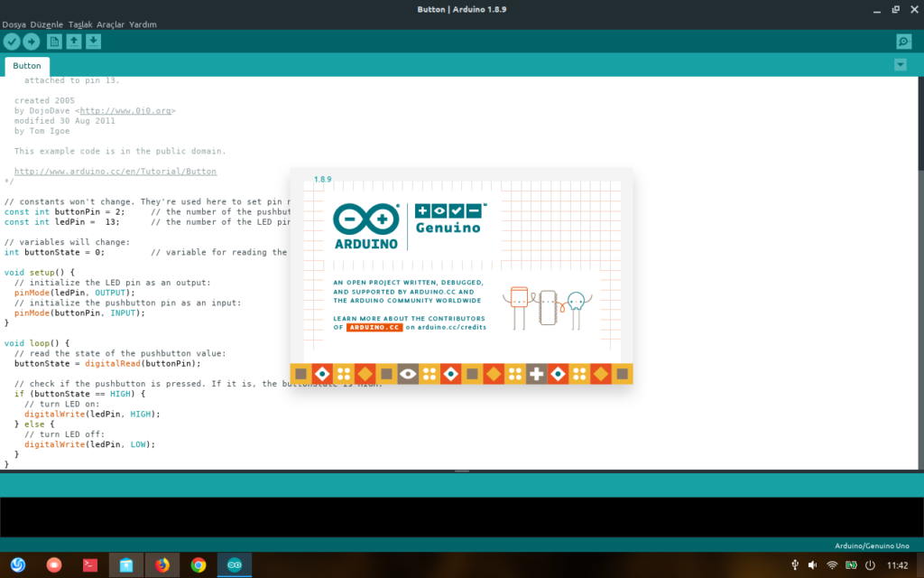Click the red screen recorder taskbar icon
This screenshot has height=578, width=924.
(53, 565)
